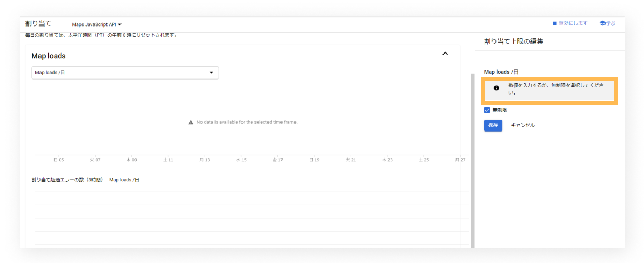Click the 学ぶ graduation cap icon

coord(602,23)
